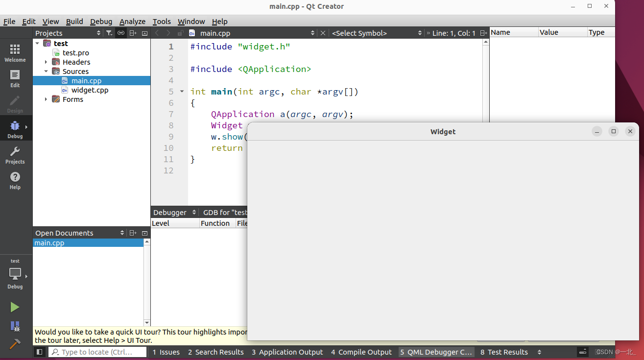
Task: Open the test kit selector monitor icon
Action: [x=15, y=274]
